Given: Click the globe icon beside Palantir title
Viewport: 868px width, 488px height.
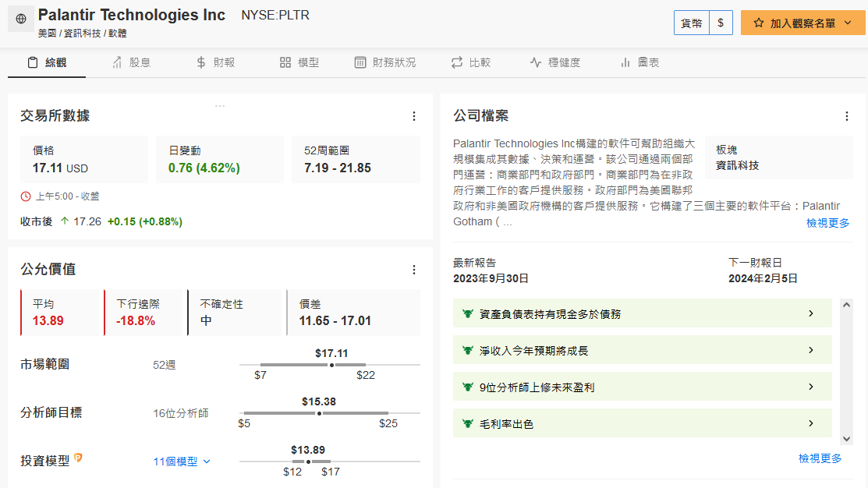Looking at the screenshot, I should (x=21, y=19).
